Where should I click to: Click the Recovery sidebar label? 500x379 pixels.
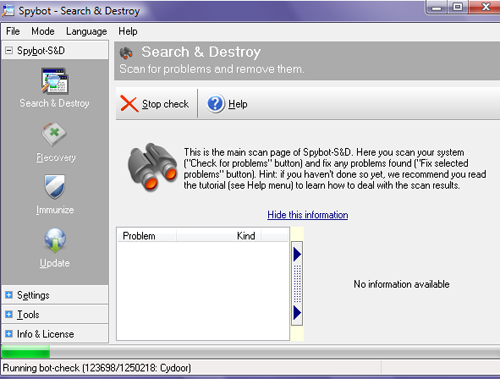[x=56, y=157]
